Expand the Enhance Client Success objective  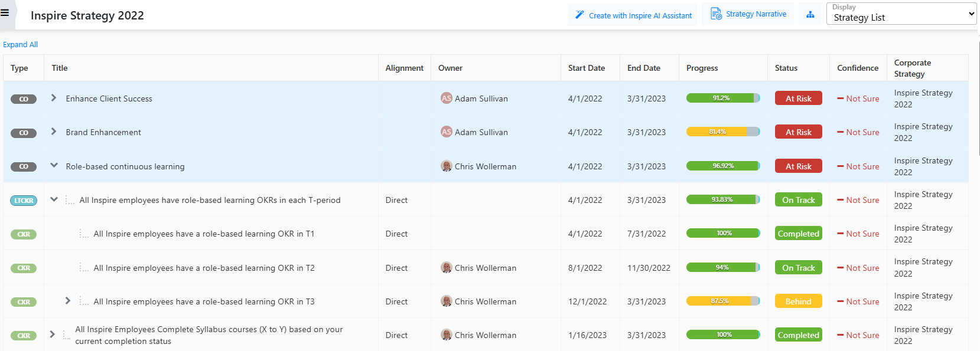(54, 98)
